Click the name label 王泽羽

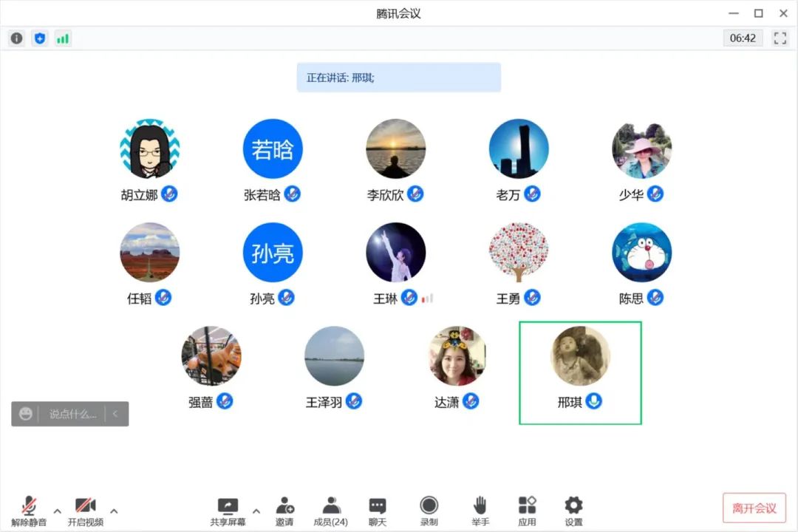pyautogui.click(x=324, y=403)
